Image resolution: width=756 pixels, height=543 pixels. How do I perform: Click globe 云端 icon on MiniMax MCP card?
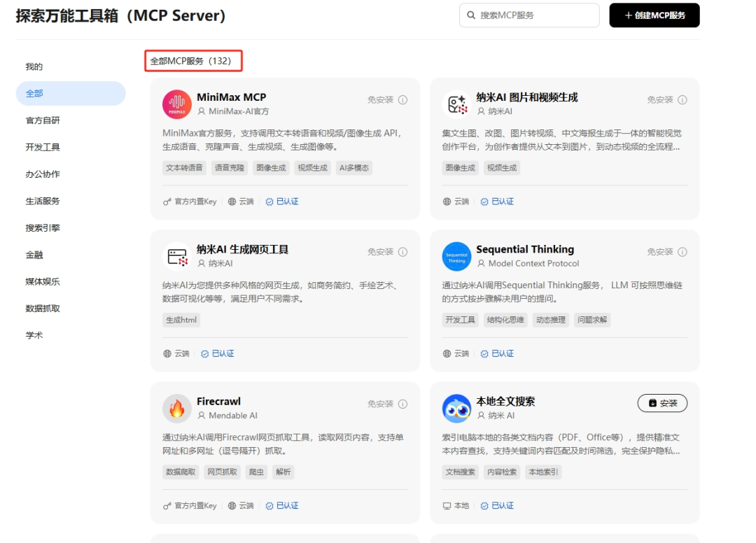click(x=232, y=202)
